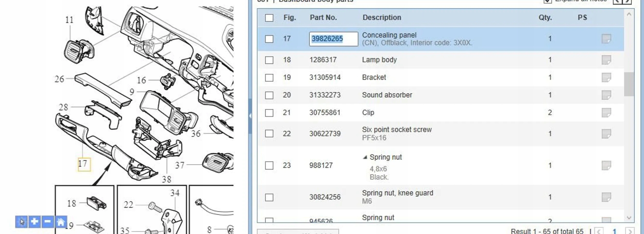Click part number 1286317

pos(323,60)
